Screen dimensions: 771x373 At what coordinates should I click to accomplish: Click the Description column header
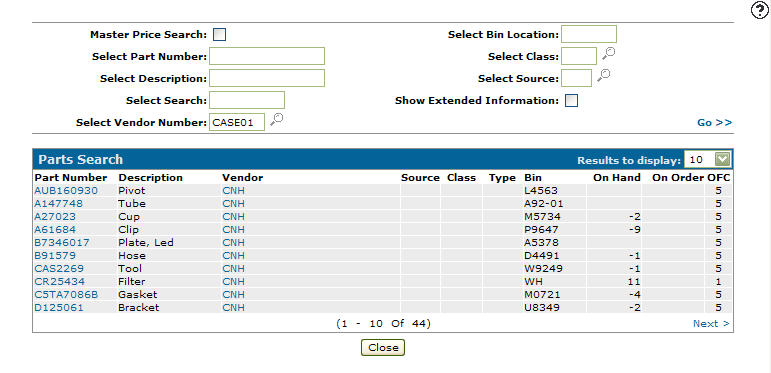(x=150, y=177)
